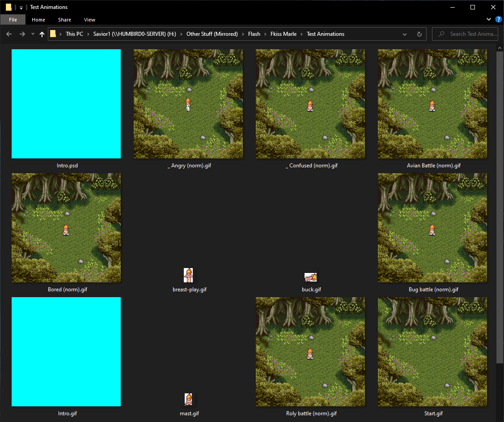This screenshot has height=422, width=504.
Task: Click the Back navigation arrow
Action: [x=9, y=34]
